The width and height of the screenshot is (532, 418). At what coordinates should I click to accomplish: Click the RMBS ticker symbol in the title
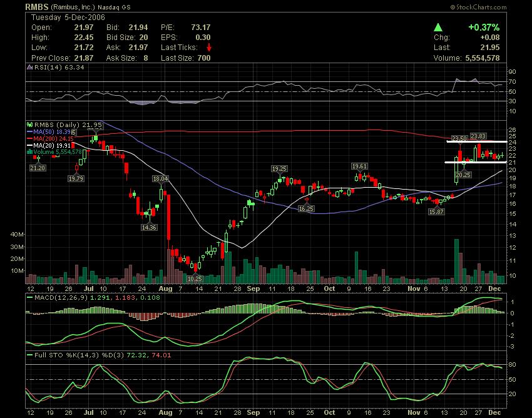(x=38, y=7)
